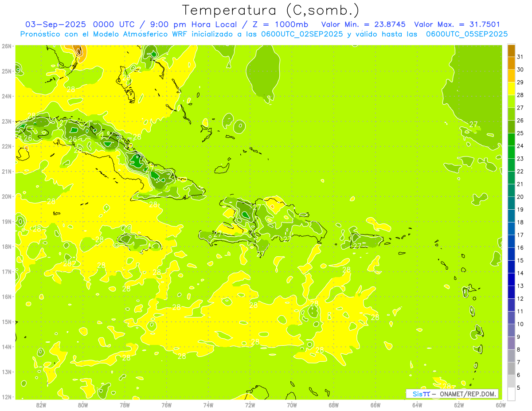Select the orange legend swatch between 30 and 31

point(511,63)
